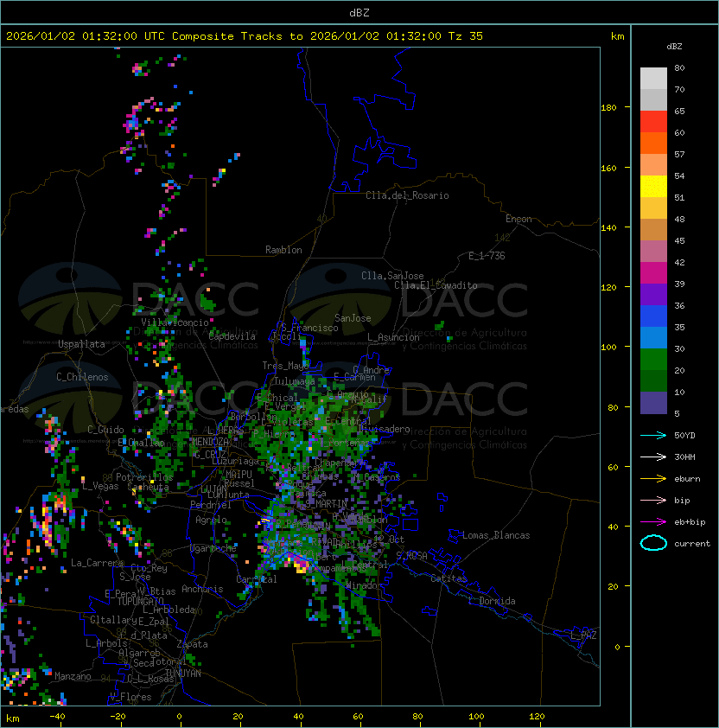The height and width of the screenshot is (728, 719).
Task: Click the white 30HM arrow in legend
Action: click(653, 457)
